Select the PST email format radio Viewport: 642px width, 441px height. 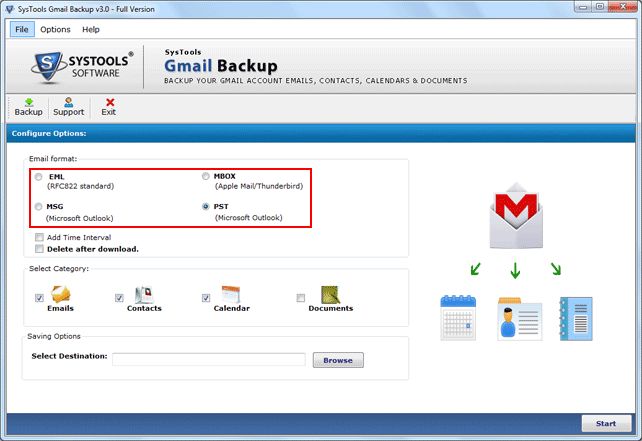(206, 206)
